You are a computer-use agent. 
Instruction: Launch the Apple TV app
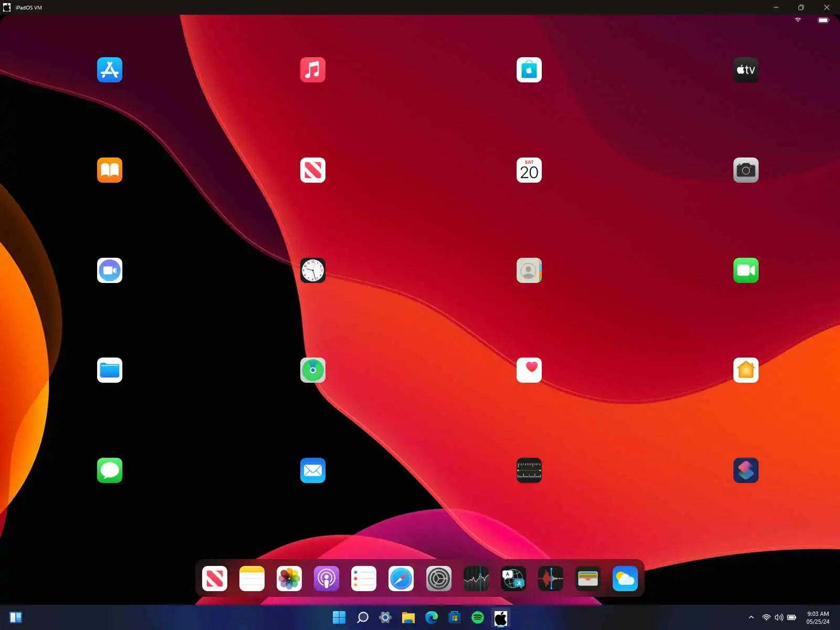pos(746,70)
